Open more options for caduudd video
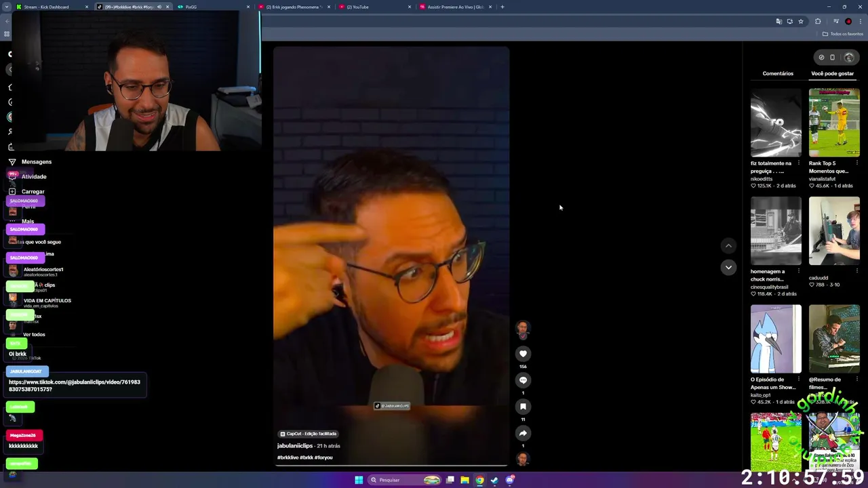The height and width of the screenshot is (488, 868). 857,271
